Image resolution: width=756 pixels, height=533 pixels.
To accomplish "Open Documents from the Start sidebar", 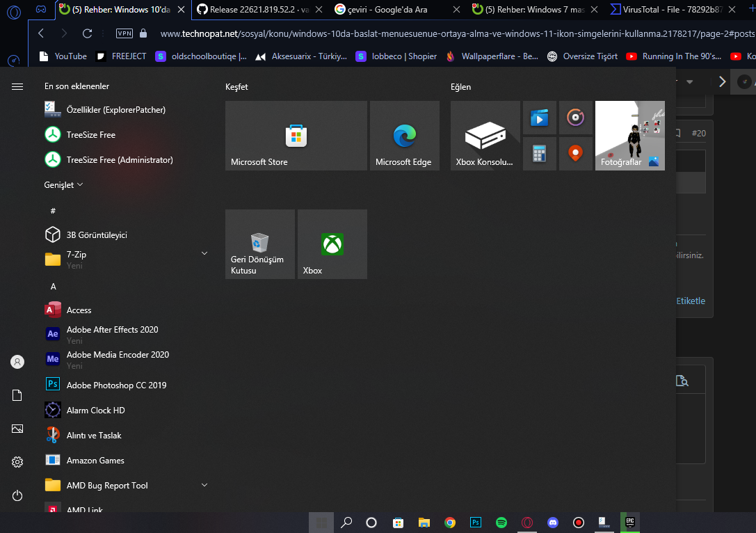I will point(17,395).
